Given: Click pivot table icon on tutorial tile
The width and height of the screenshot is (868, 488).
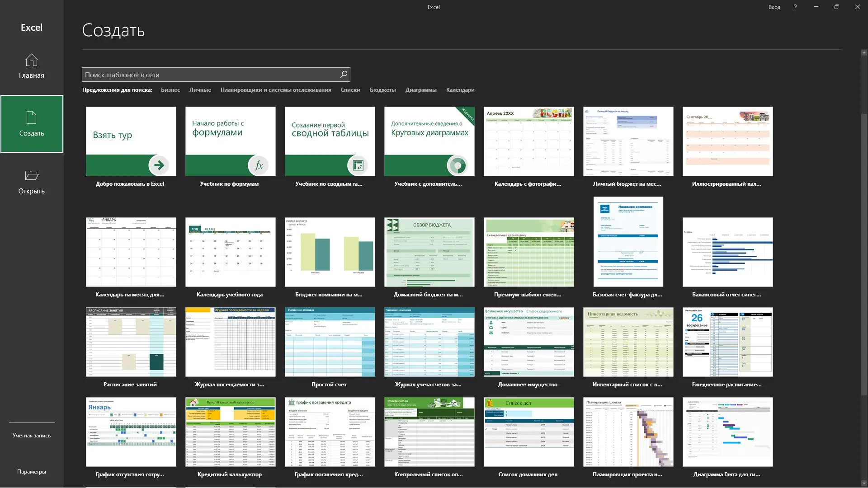Looking at the screenshot, I should (x=358, y=165).
